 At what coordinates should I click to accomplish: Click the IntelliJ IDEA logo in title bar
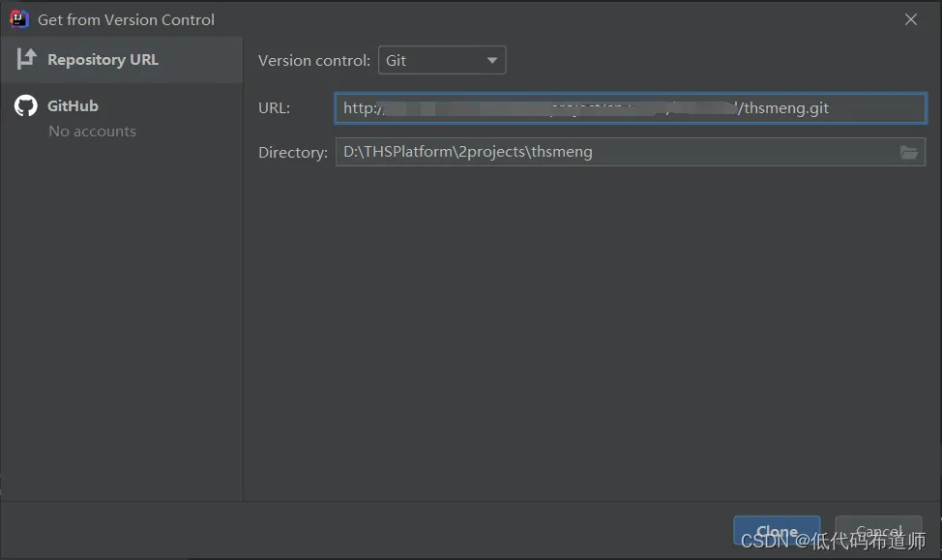(19, 19)
